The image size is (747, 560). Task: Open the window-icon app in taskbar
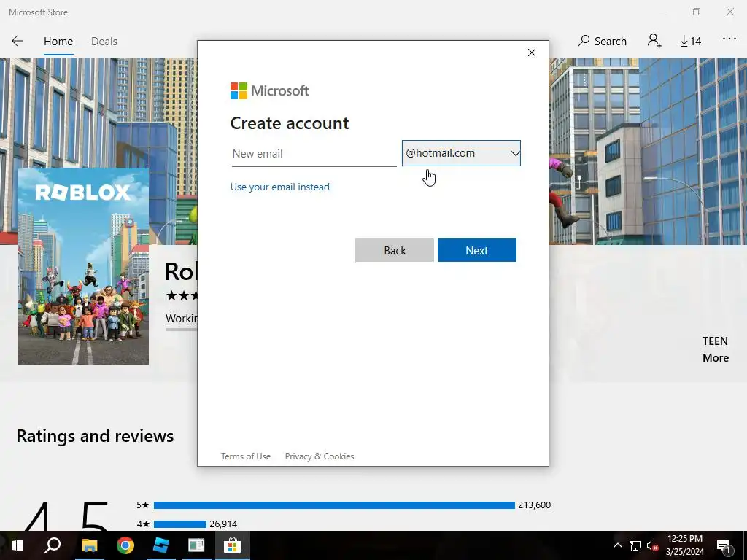pyautogui.click(x=196, y=545)
